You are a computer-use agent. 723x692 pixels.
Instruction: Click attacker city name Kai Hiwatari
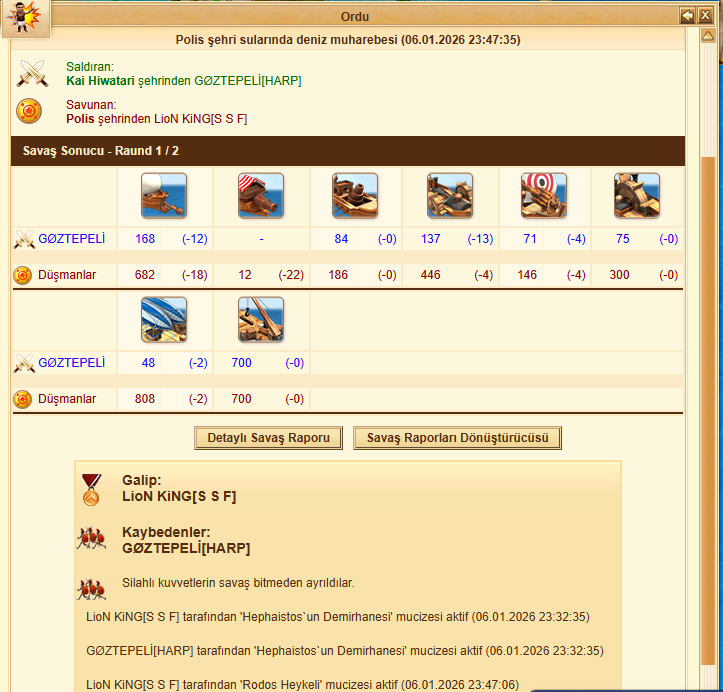[100, 81]
